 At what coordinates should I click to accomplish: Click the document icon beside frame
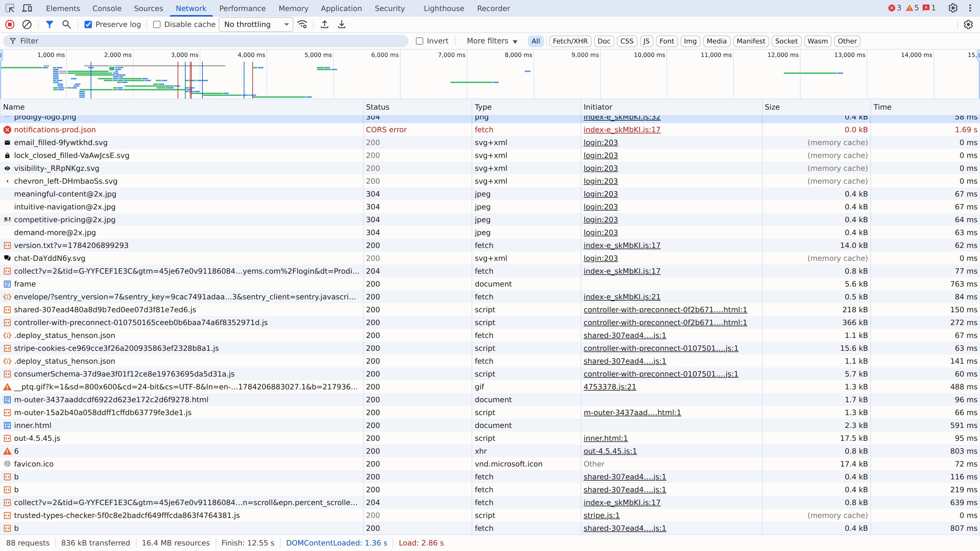(x=7, y=284)
